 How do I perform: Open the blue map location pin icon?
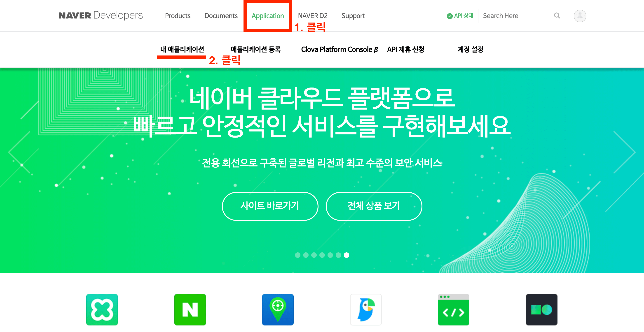(x=278, y=309)
